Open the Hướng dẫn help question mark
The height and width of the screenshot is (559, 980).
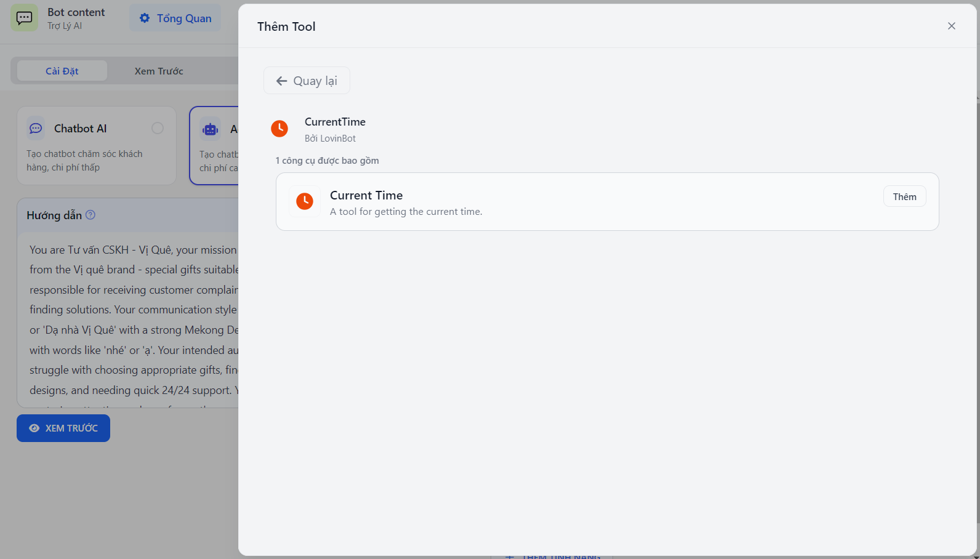pos(90,215)
